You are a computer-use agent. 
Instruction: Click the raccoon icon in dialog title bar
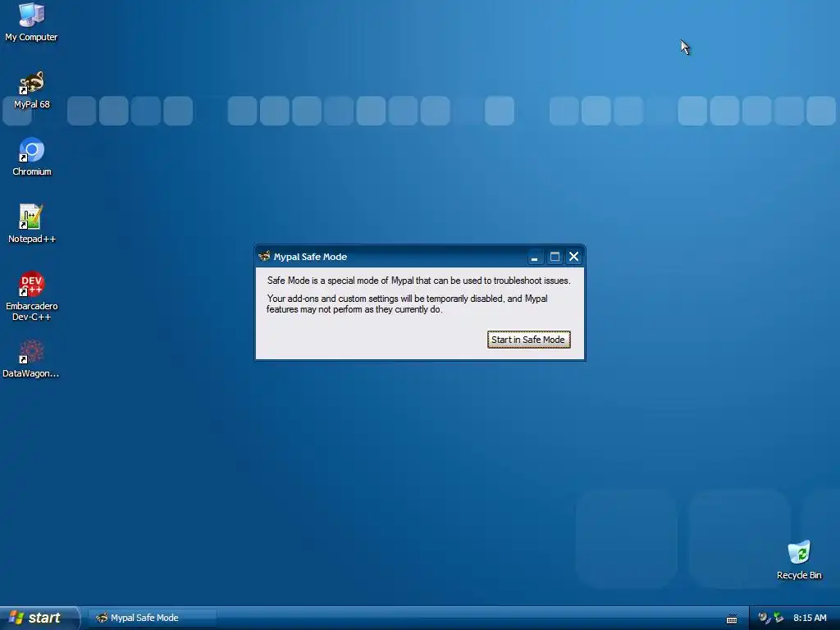pos(264,256)
